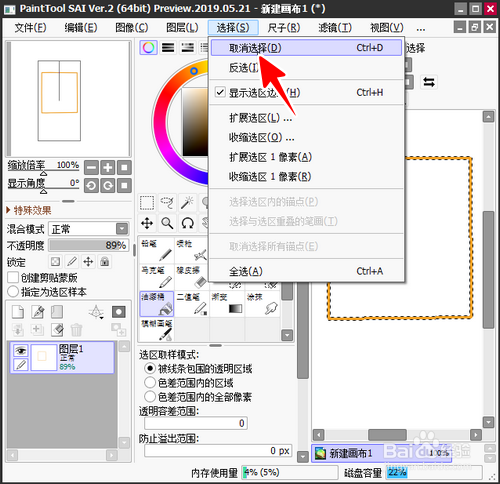Select 色差范围内的全部像素 radio option

tap(150, 397)
